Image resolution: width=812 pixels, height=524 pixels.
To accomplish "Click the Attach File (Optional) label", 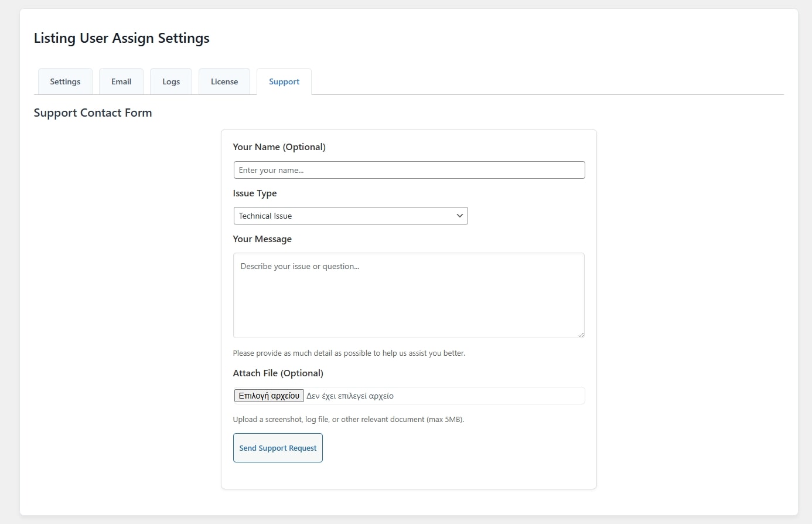I will click(x=278, y=373).
